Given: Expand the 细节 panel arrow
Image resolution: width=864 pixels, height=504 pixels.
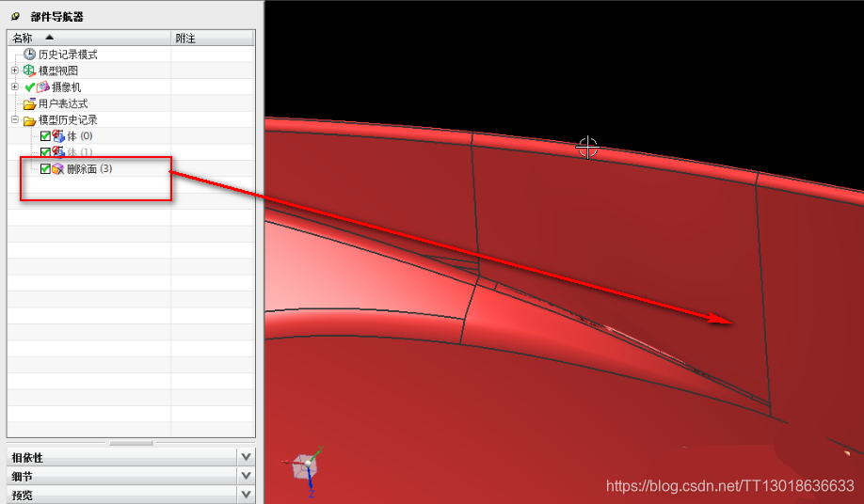Looking at the screenshot, I should pyautogui.click(x=246, y=476).
